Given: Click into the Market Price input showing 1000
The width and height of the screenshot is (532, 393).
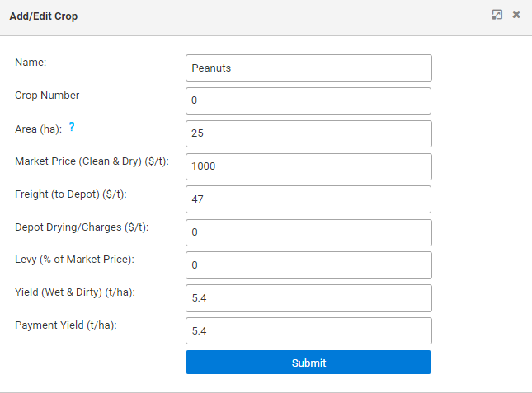Looking at the screenshot, I should tap(308, 166).
